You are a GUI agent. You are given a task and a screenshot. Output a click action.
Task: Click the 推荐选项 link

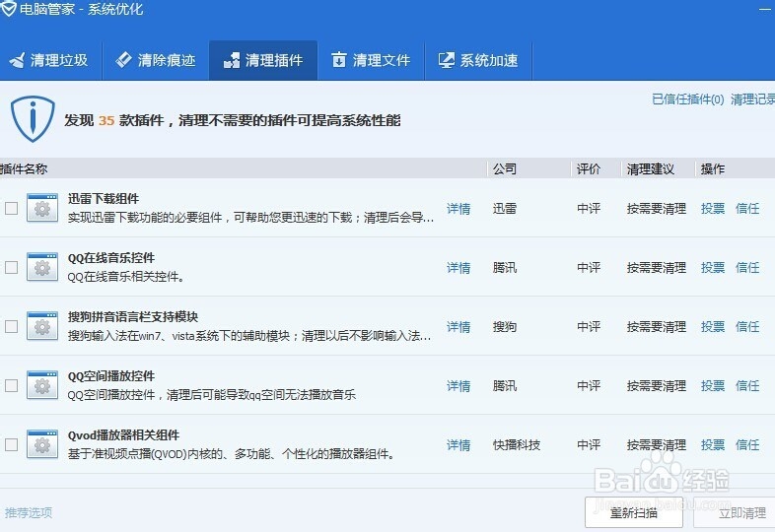click(29, 512)
